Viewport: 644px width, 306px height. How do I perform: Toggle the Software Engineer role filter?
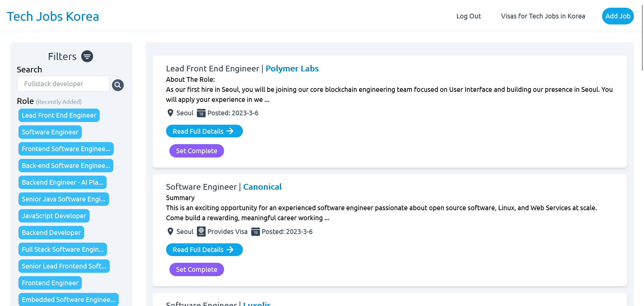coord(50,132)
